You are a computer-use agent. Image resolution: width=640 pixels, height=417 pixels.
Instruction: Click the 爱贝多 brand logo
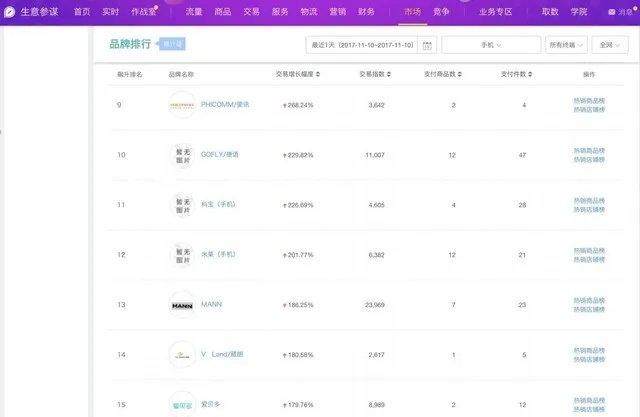coord(182,405)
